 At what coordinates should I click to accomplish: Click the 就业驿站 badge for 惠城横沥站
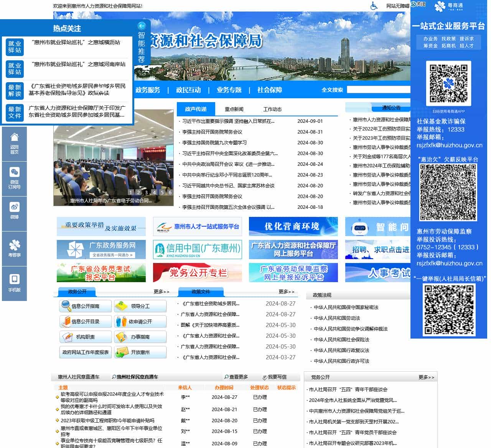click(x=15, y=47)
